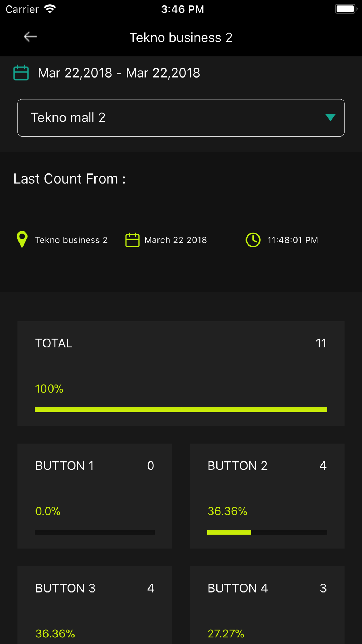Tap the Tekno business 2 page title
Image resolution: width=362 pixels, height=644 pixels.
(181, 38)
